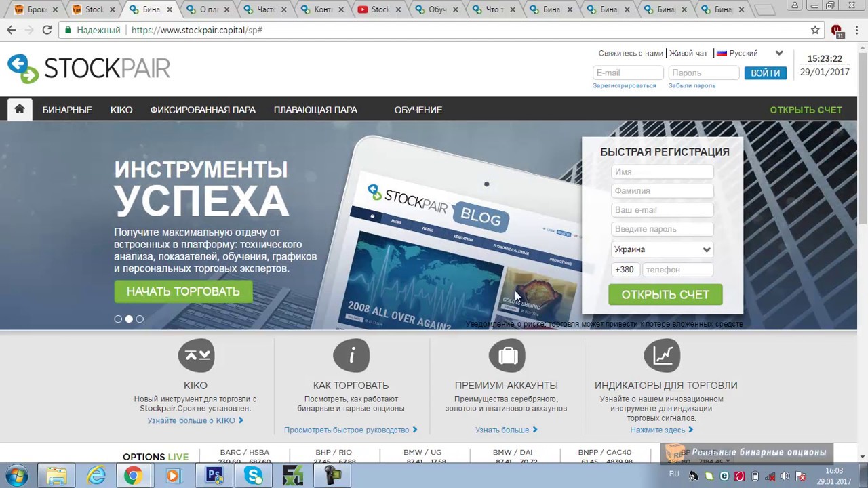Screen dimensions: 868x488
Task: Open the Украина country dropdown
Action: pos(663,249)
